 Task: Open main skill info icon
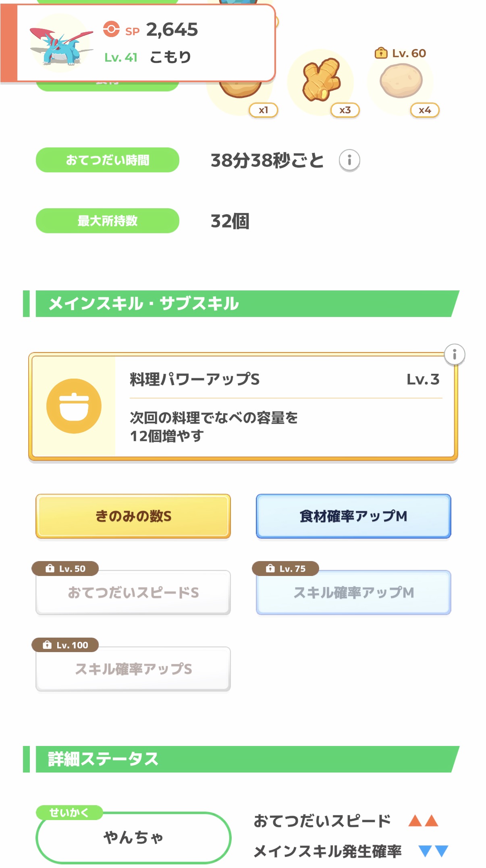[454, 354]
